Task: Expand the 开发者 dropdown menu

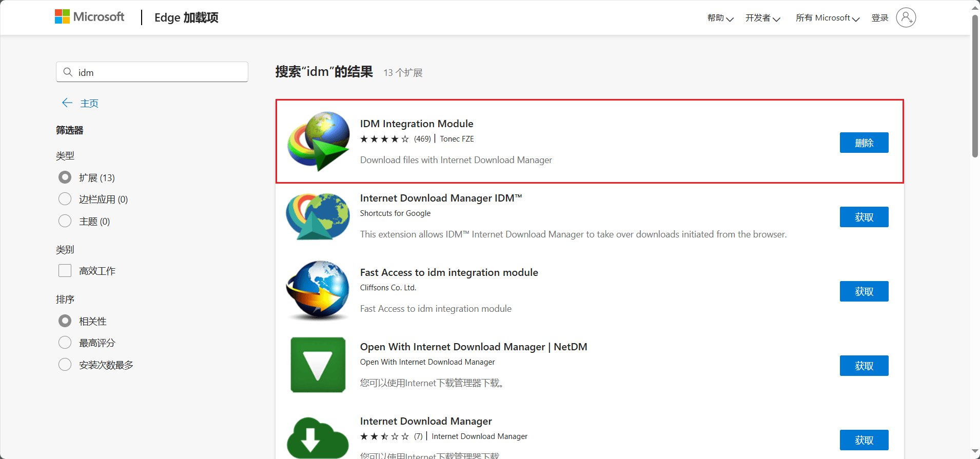Action: pyautogui.click(x=762, y=18)
